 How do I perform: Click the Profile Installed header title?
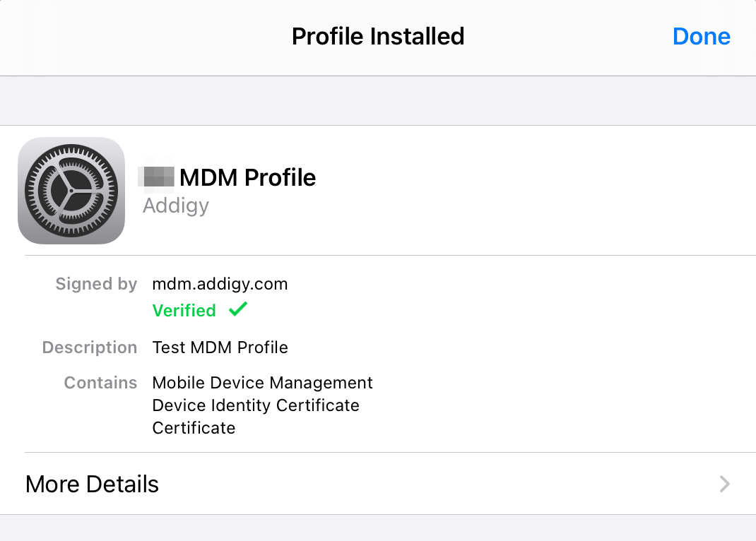tap(378, 37)
